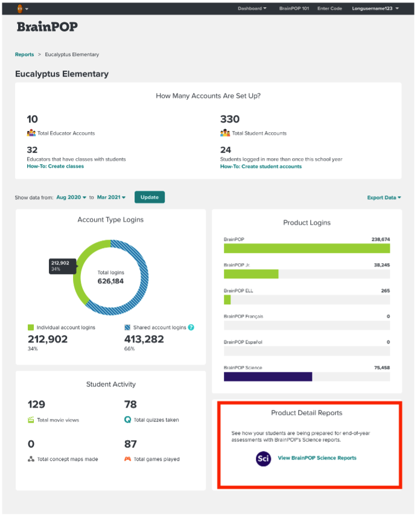Click the shared account logins help icon
Screen dimensions: 420x521
[191, 327]
